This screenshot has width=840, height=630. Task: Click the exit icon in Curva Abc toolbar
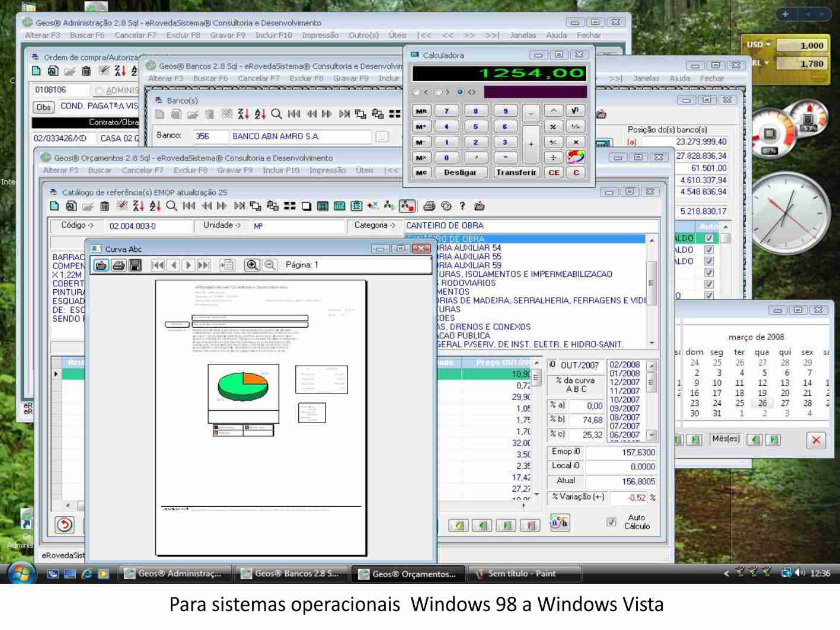101,266
